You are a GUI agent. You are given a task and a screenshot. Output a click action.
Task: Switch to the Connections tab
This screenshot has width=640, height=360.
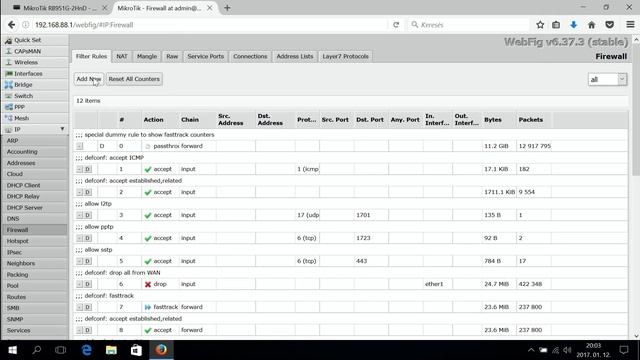tap(250, 56)
